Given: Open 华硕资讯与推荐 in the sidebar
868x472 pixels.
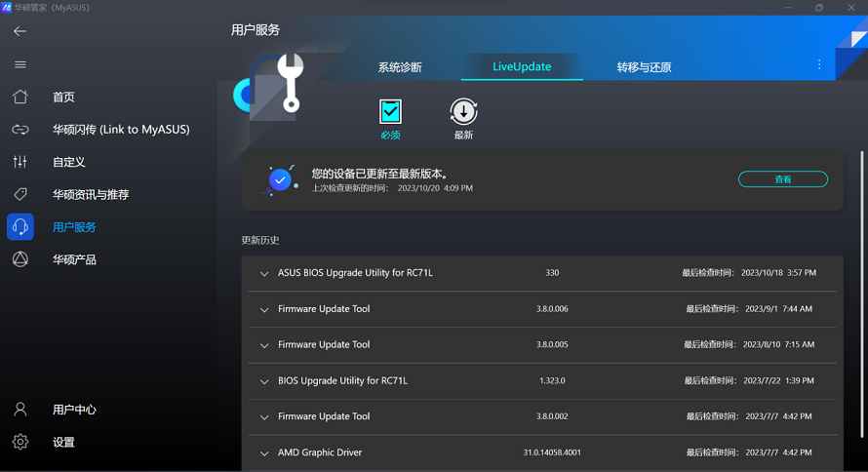Looking at the screenshot, I should [91, 194].
